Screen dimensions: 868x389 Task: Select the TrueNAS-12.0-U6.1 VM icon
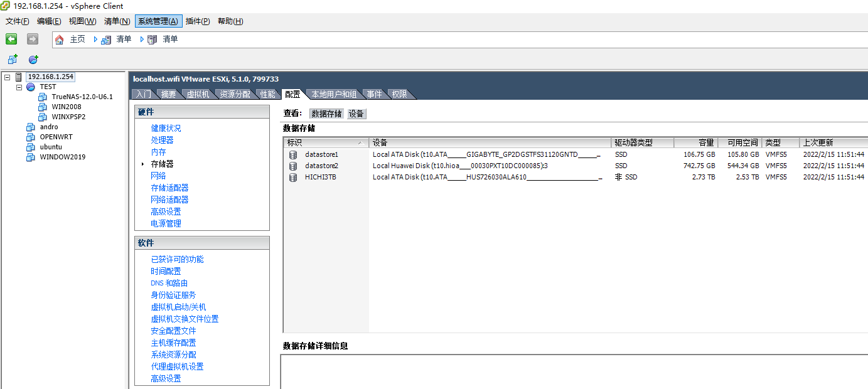pyautogui.click(x=43, y=97)
